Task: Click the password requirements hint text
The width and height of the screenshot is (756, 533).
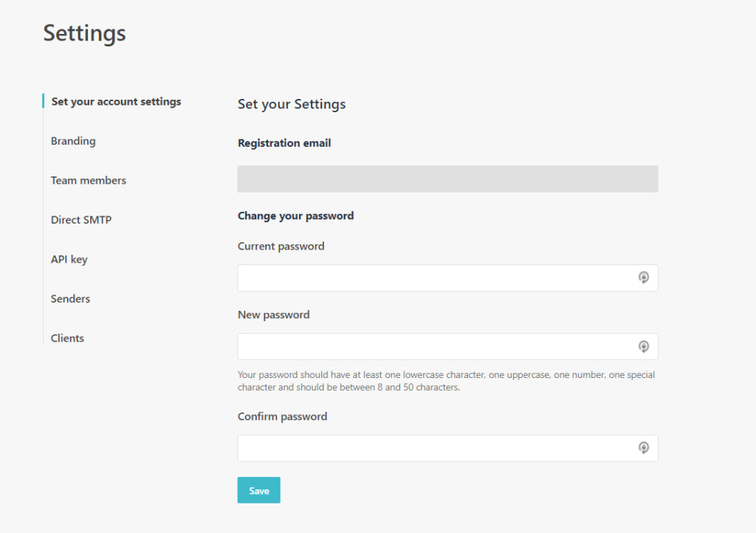Action: [446, 381]
